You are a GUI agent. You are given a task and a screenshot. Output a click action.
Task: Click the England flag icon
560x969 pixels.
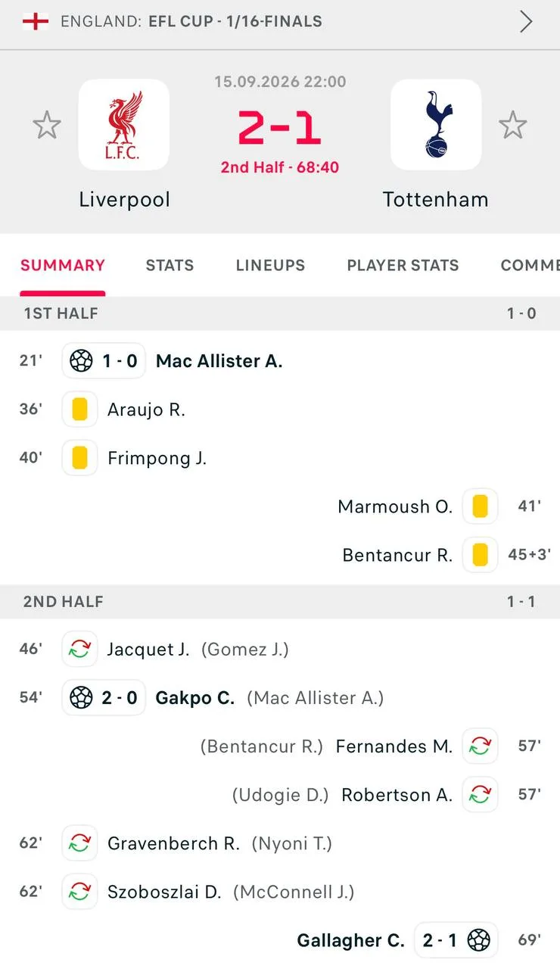tap(36, 21)
